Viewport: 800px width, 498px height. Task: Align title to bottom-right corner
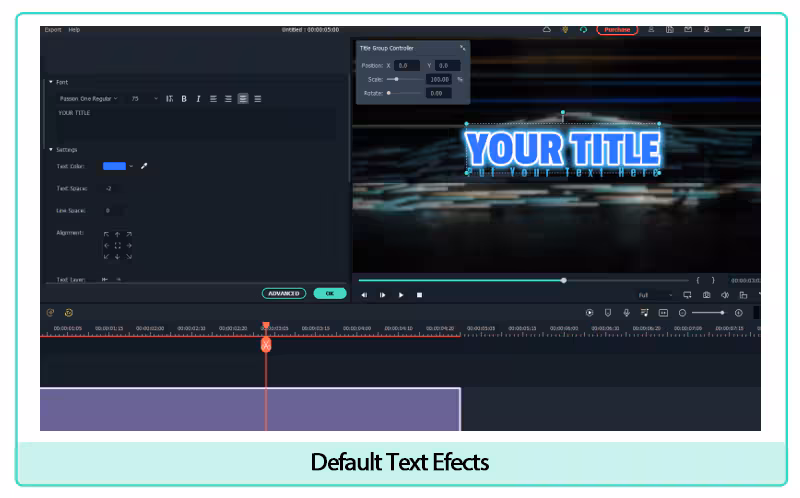tap(129, 257)
